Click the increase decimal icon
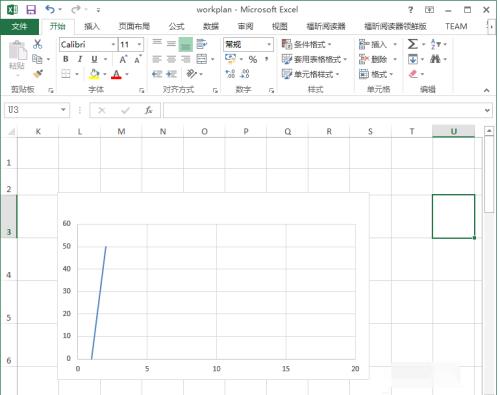The width and height of the screenshot is (500, 395). tap(230, 74)
